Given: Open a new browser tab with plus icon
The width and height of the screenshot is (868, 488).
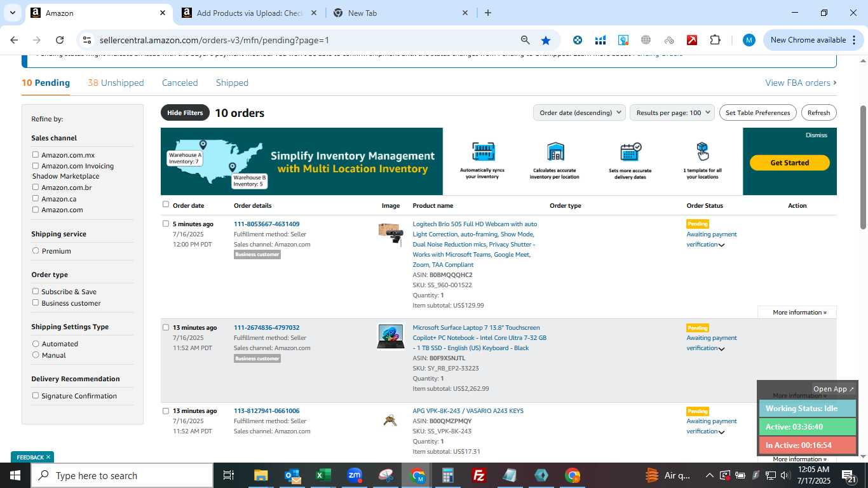Looking at the screenshot, I should pos(488,13).
